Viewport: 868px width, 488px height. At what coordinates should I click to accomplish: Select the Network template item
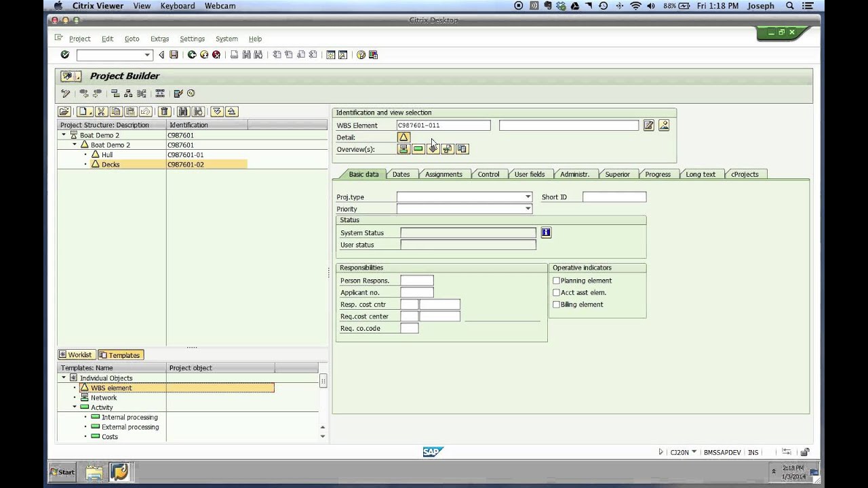point(104,398)
